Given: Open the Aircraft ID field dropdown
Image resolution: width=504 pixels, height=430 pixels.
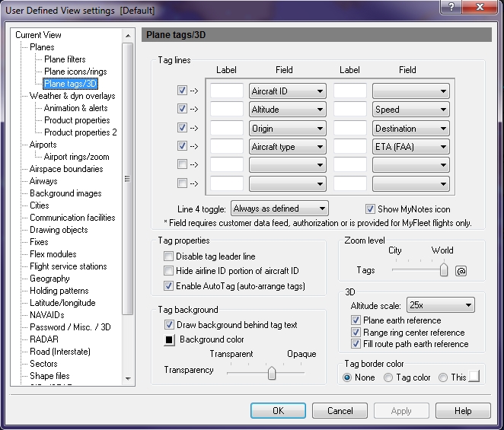Looking at the screenshot, I should tap(288, 91).
